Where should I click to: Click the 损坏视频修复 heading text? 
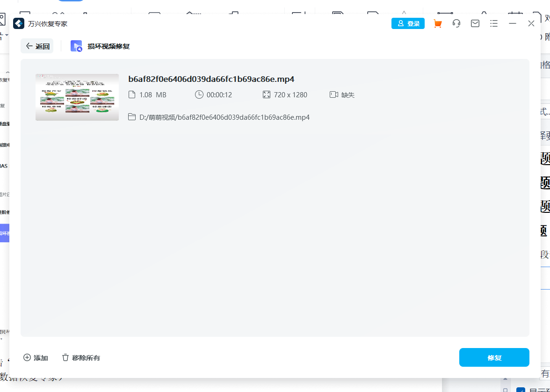[109, 46]
